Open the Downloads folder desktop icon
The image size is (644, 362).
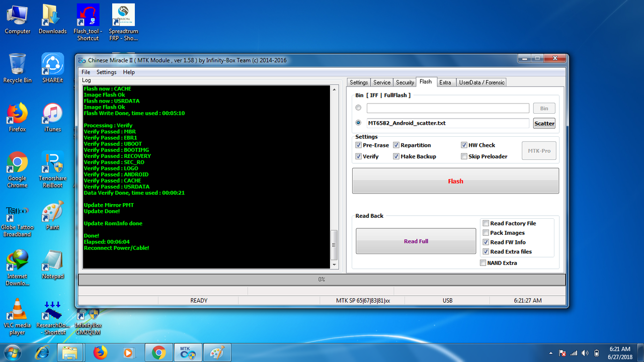[52, 19]
